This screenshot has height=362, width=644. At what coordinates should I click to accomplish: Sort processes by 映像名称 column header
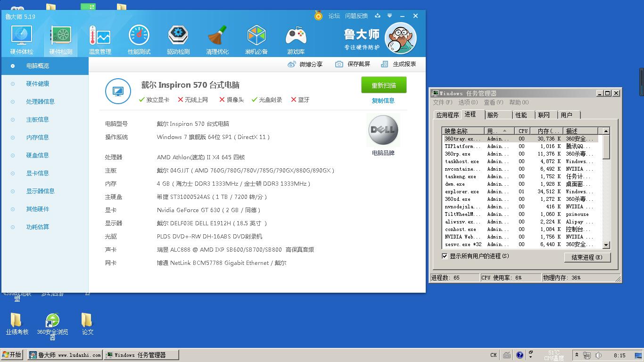pos(463,131)
